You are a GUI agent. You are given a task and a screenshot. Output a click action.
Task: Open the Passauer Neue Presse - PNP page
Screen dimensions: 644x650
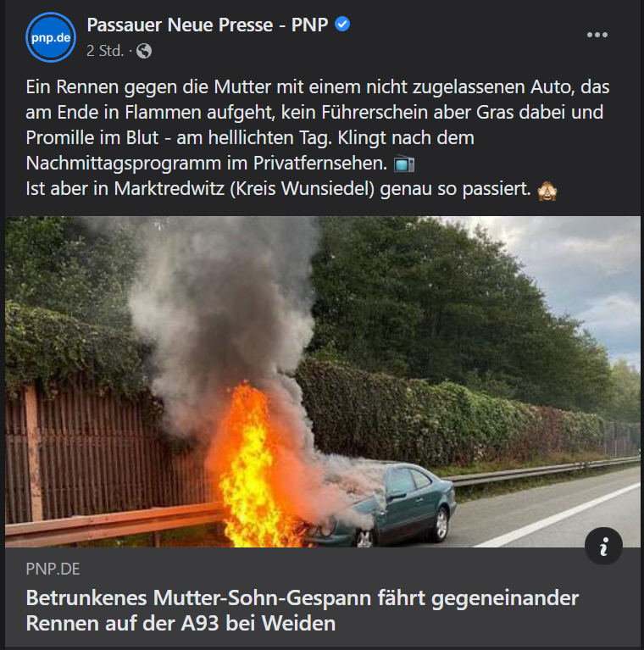208,25
